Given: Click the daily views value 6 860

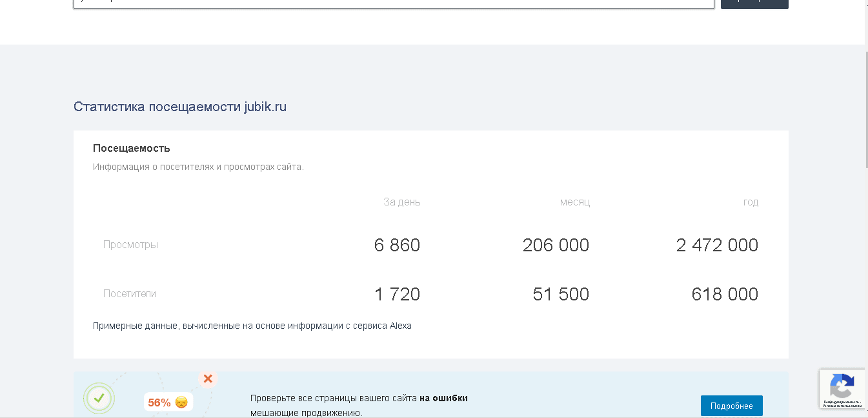Looking at the screenshot, I should click(x=398, y=245).
